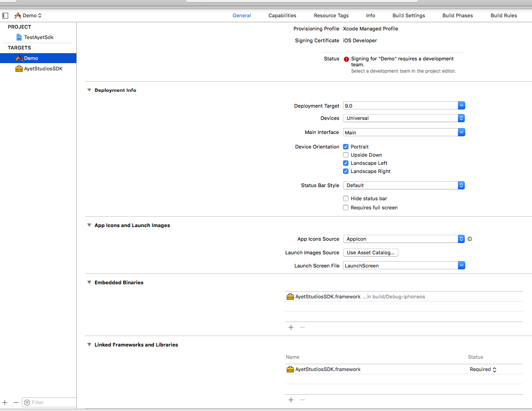Open the Build Phases tab
The image size is (532, 411).
(457, 15)
